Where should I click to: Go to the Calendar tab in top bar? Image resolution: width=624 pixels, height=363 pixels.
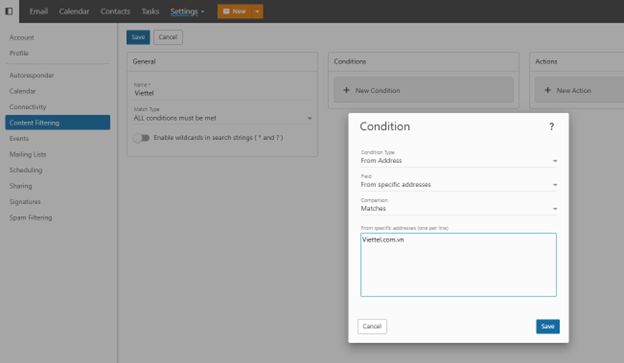(74, 12)
